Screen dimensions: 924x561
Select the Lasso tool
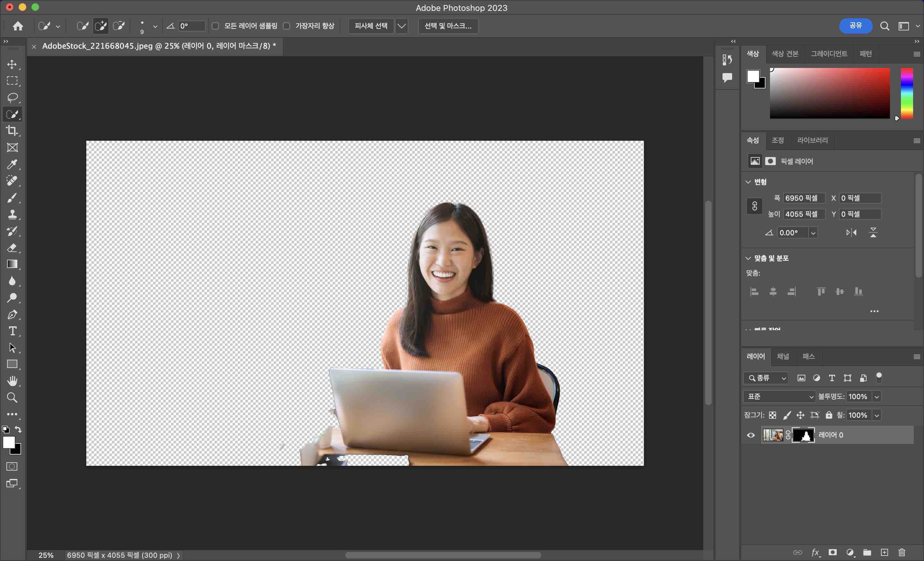pos(12,97)
